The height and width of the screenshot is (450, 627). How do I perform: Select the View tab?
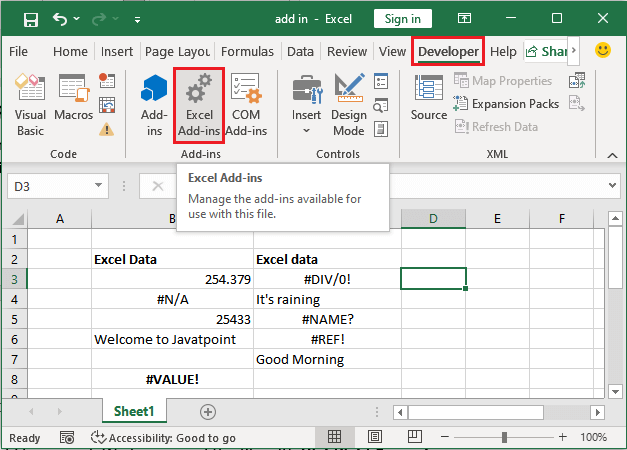(392, 52)
